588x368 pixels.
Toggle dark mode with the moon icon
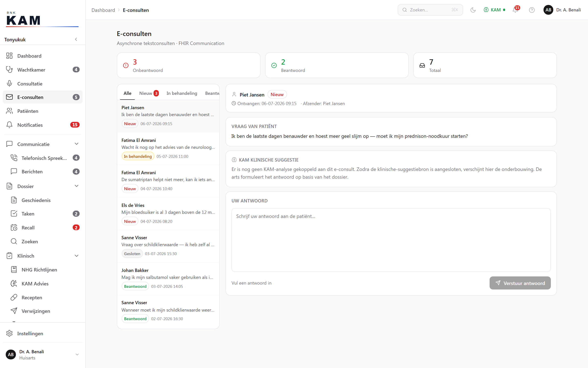tap(473, 10)
